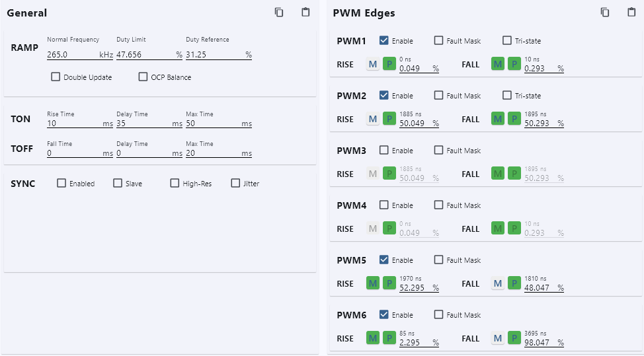Check Tri-state for PWM2

pos(507,96)
